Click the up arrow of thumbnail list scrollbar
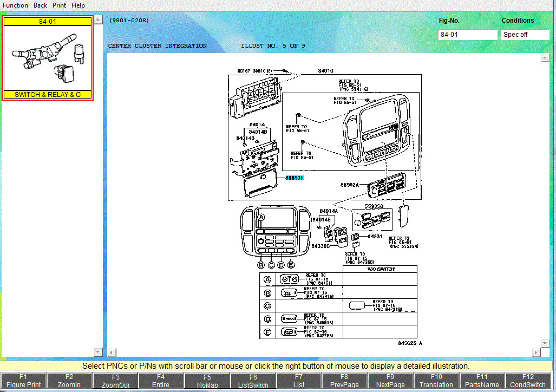 click(x=98, y=20)
